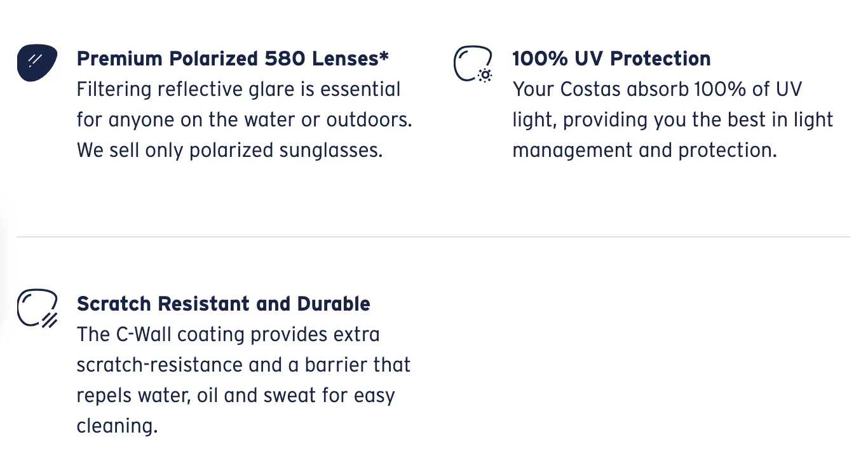Click the word 'cleaning.' in the last paragraph
The width and height of the screenshot is (868, 451).
coord(117,426)
